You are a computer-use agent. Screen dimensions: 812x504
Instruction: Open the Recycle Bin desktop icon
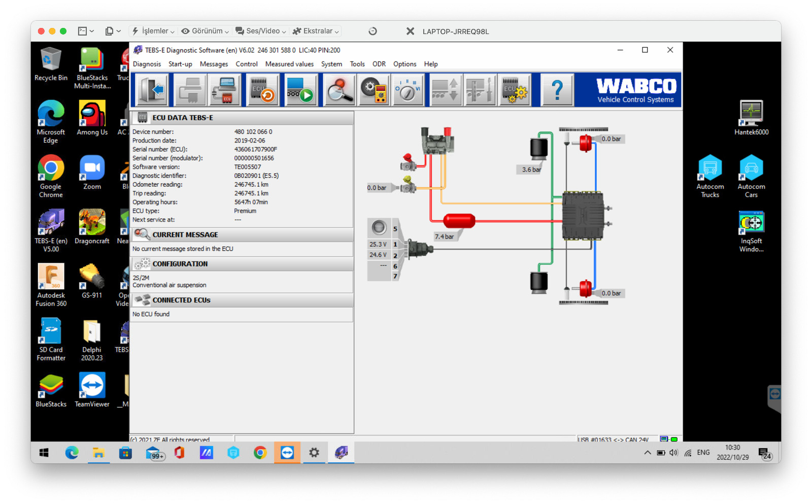51,64
